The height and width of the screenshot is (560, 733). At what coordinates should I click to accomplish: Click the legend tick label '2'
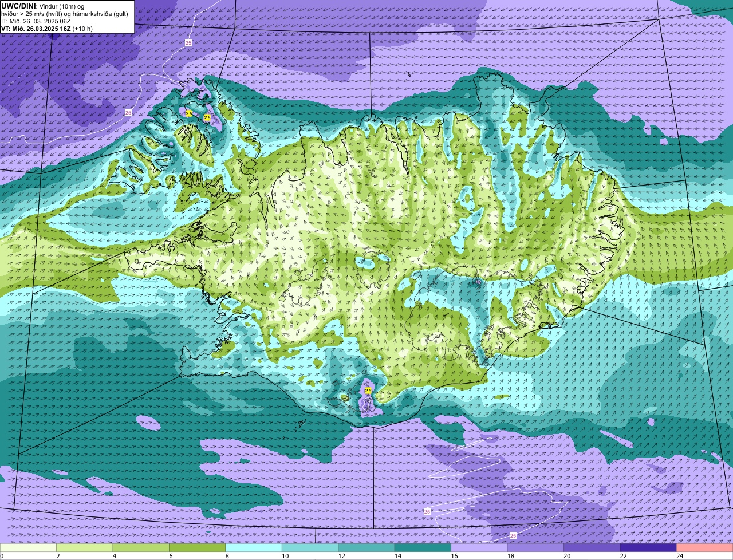point(58,556)
